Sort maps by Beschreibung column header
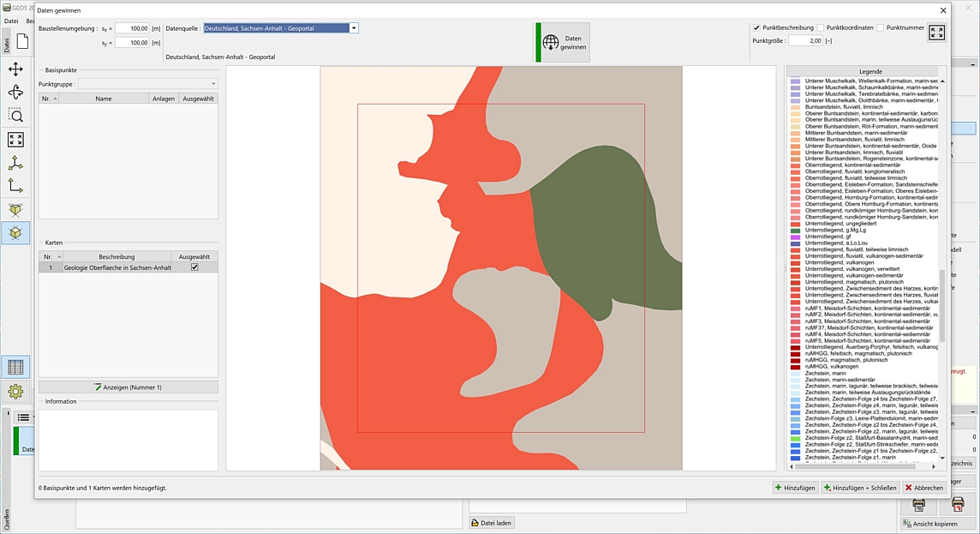 coord(117,257)
